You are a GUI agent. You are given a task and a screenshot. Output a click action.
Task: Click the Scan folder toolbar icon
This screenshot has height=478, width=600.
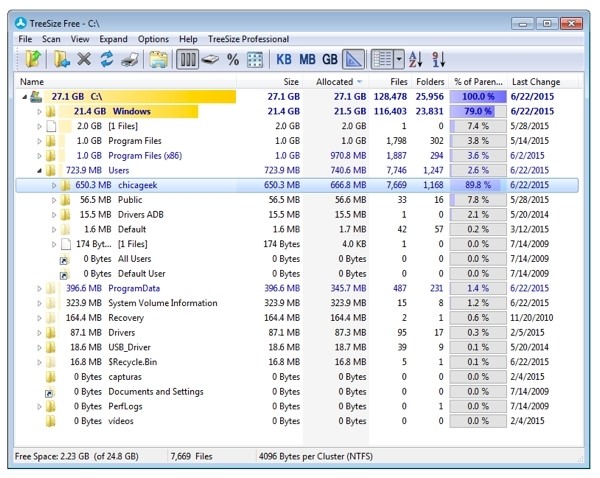click(61, 59)
